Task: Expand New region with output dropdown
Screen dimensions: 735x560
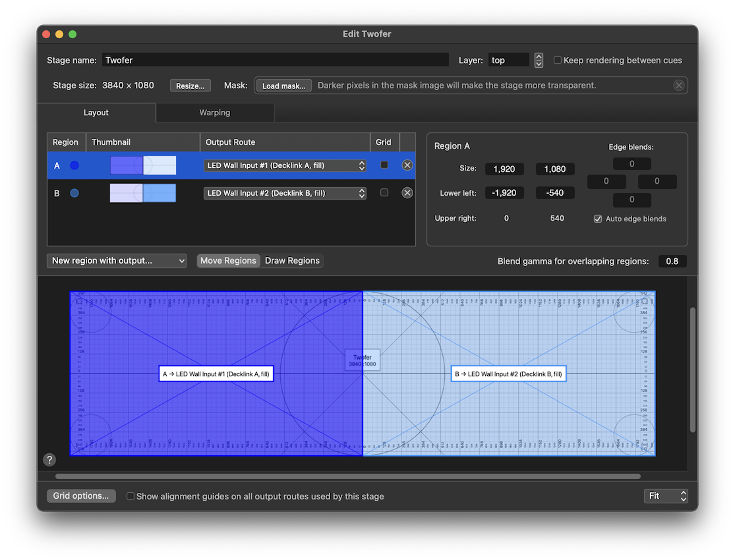Action: (117, 261)
